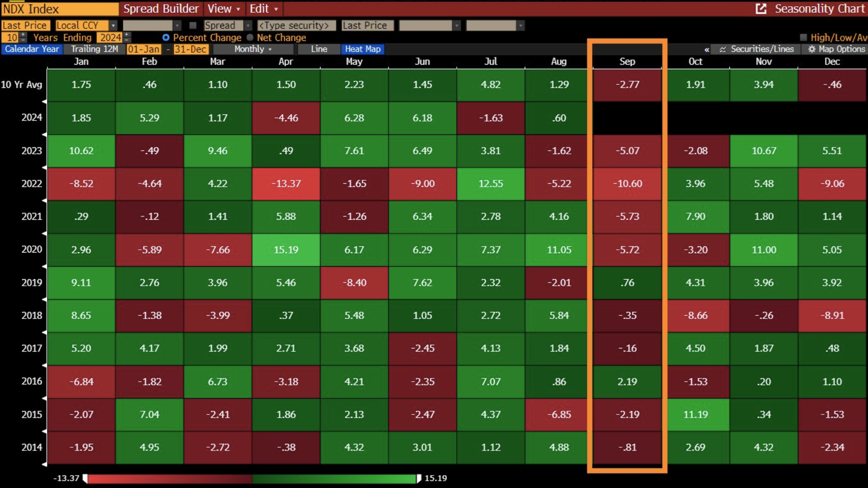The height and width of the screenshot is (488, 868).
Task: Open Map Options gear icon
Action: coord(811,49)
